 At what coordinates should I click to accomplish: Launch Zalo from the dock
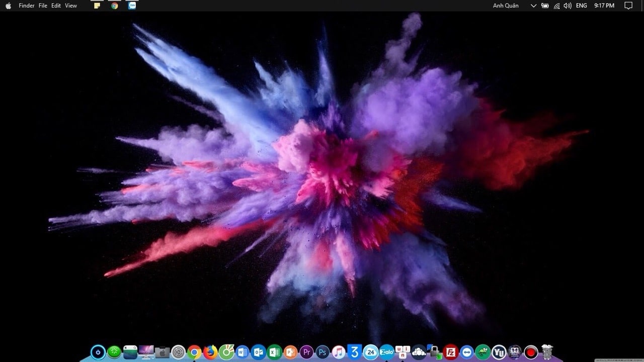pos(387,352)
